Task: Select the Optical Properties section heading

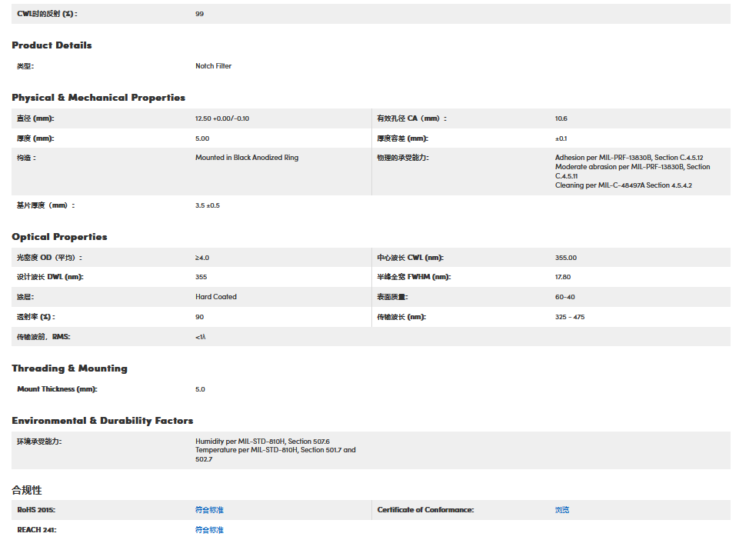Action: [59, 237]
